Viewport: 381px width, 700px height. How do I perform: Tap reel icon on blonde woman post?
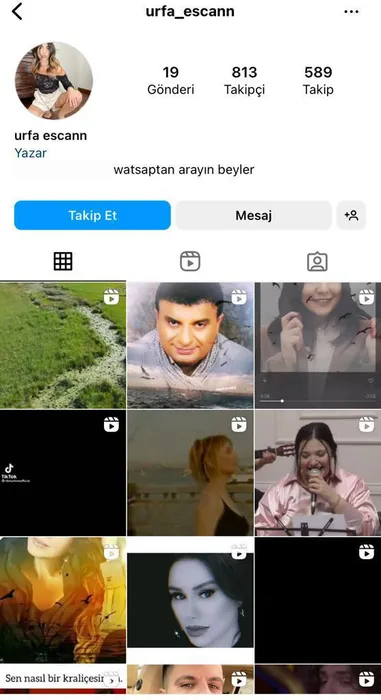coord(239,425)
